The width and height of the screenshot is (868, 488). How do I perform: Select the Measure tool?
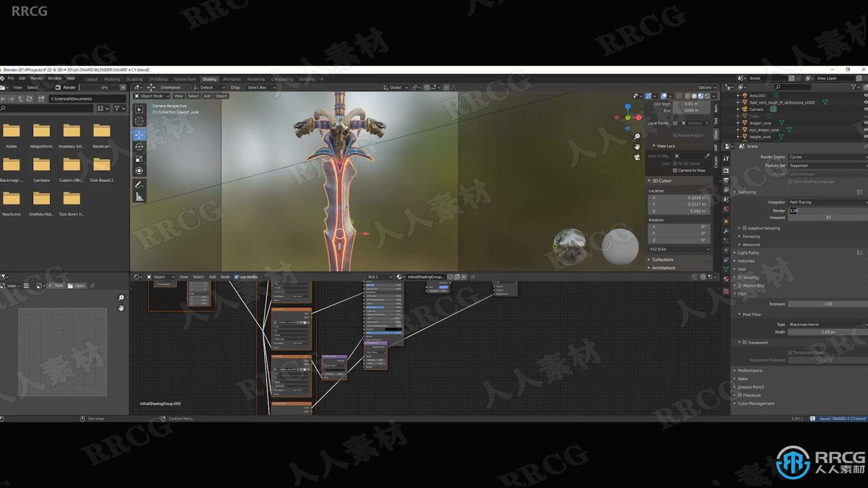pyautogui.click(x=139, y=197)
